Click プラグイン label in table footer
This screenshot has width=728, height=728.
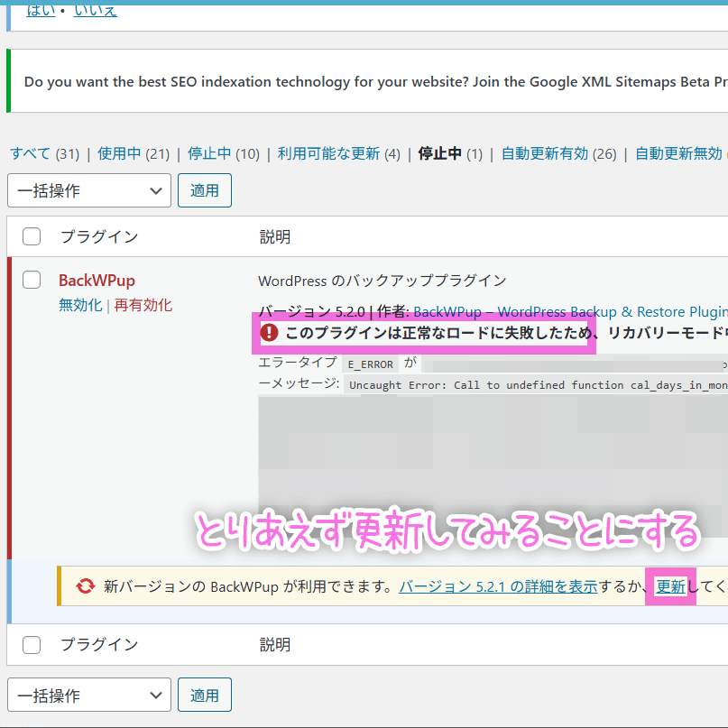click(x=99, y=644)
